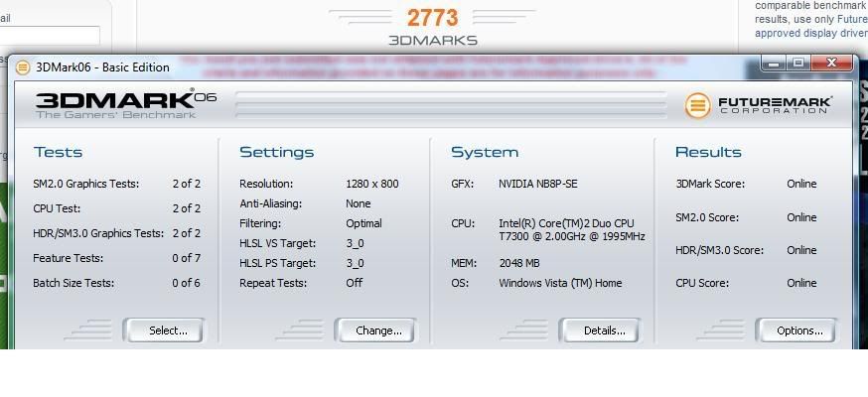Click the 1280 x 800 resolution value

click(x=372, y=185)
